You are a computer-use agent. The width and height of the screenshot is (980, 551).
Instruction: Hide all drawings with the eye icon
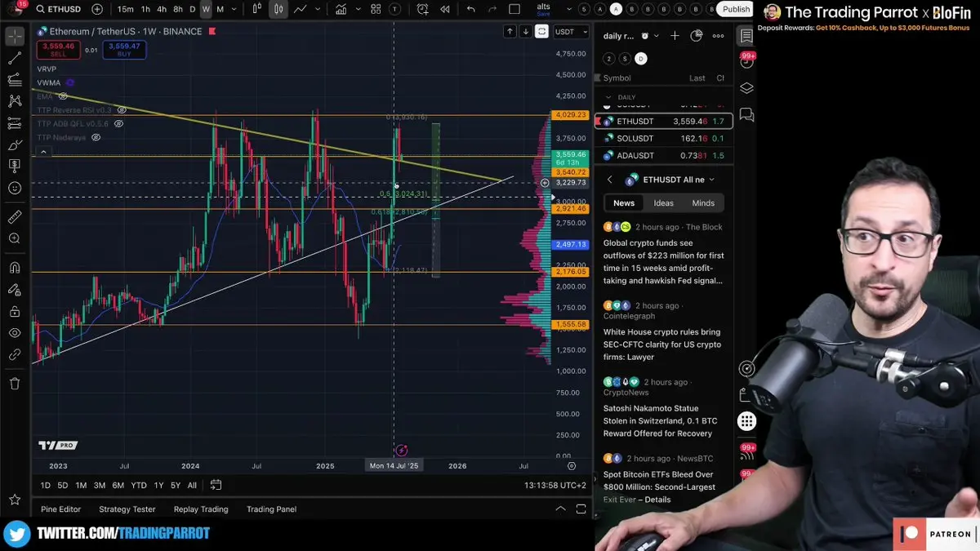pos(15,333)
